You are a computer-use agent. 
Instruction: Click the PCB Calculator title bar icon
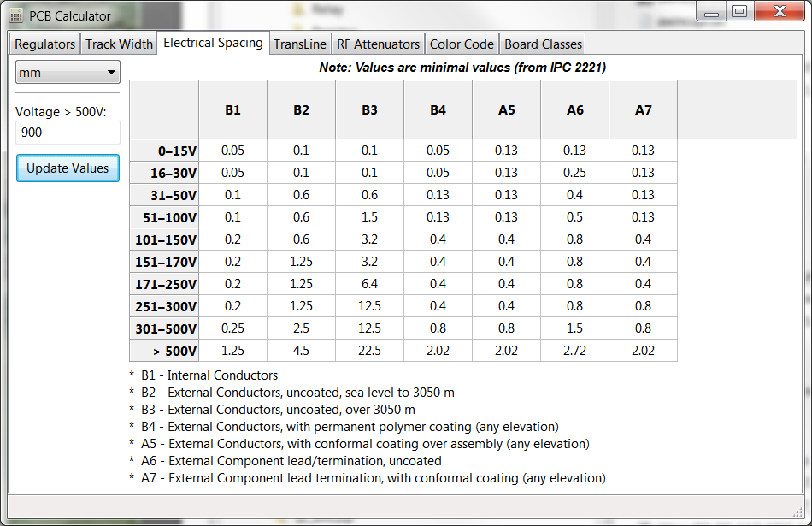tap(16, 16)
